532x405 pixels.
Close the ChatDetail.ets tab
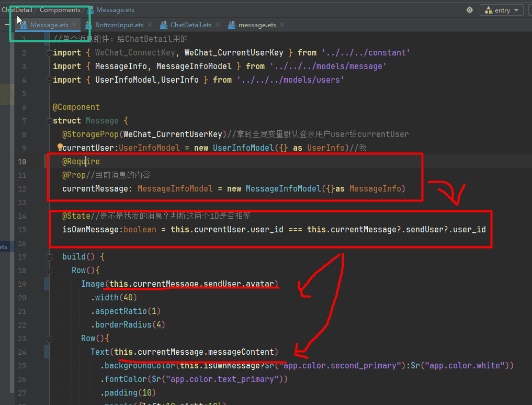pos(218,25)
